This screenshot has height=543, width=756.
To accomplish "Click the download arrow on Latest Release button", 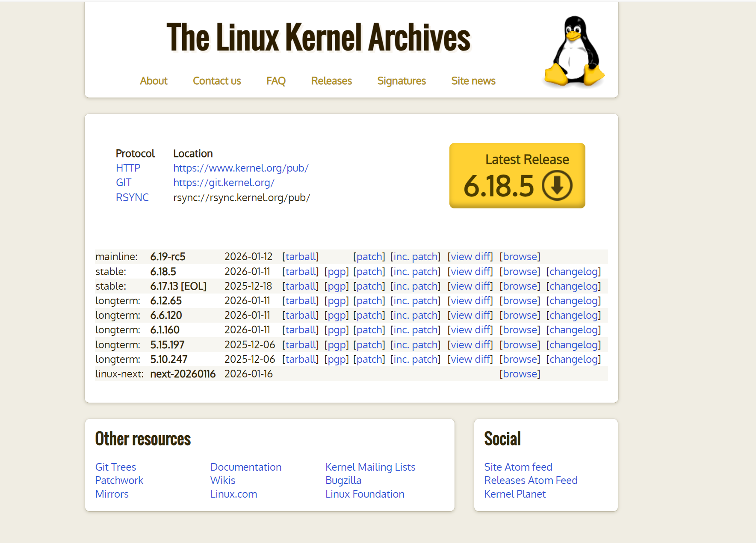I will 557,186.
